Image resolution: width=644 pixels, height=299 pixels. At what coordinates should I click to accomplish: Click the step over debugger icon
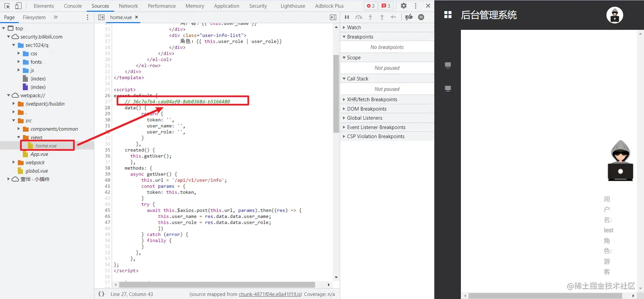[359, 17]
